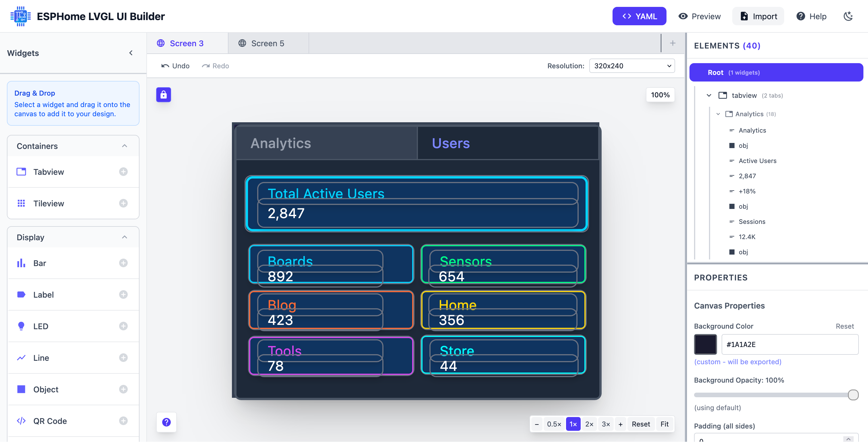Collapse the Widgets panel chevron
This screenshot has width=868, height=442.
click(131, 53)
